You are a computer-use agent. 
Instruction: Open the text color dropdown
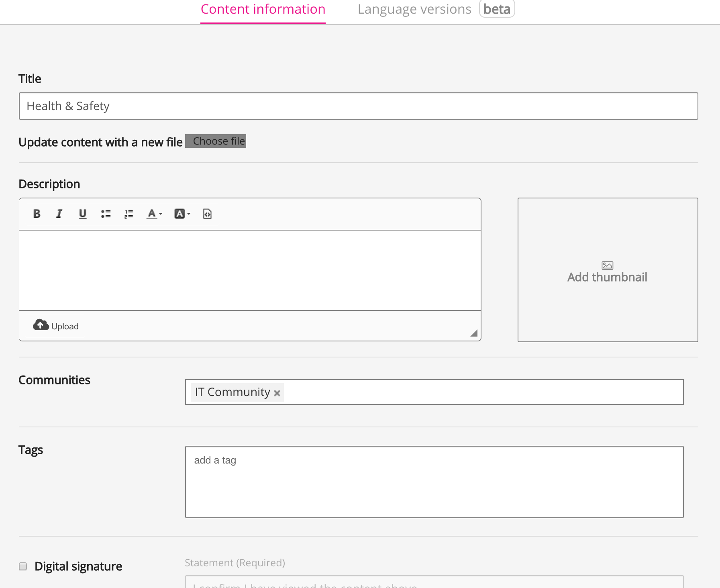point(154,214)
